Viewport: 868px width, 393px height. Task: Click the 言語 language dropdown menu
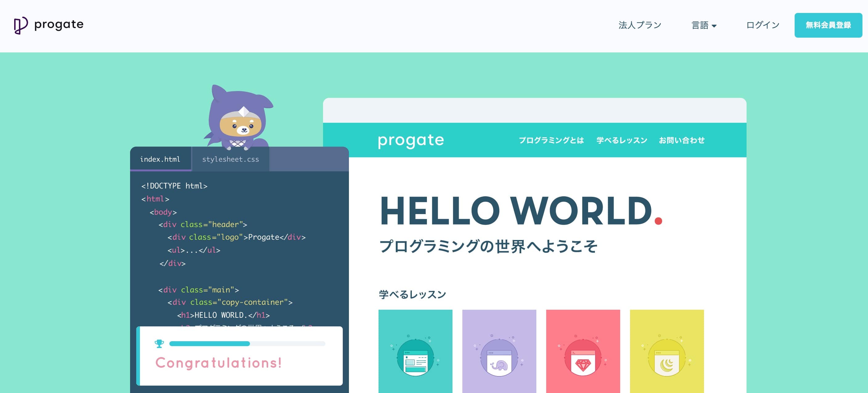[x=704, y=24]
